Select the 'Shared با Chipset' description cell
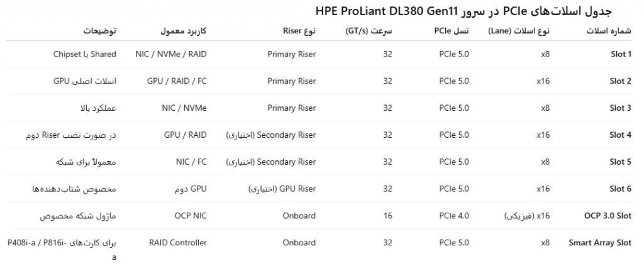 pos(85,54)
